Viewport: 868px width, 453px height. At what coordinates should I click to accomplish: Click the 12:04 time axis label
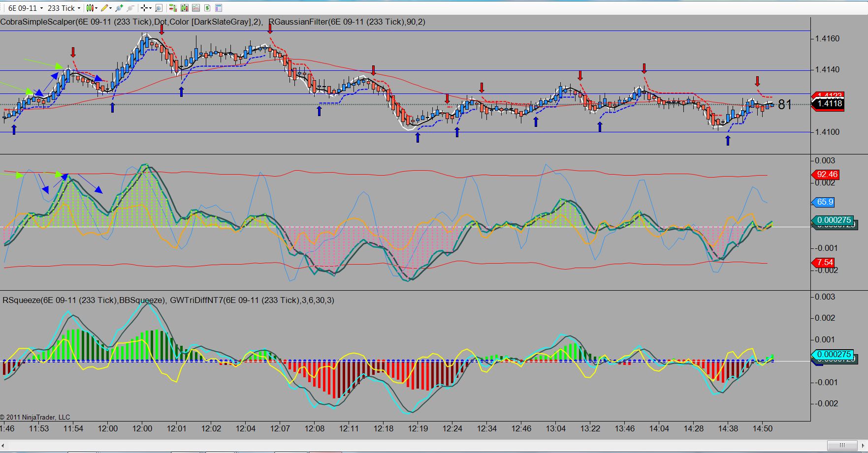(x=246, y=428)
